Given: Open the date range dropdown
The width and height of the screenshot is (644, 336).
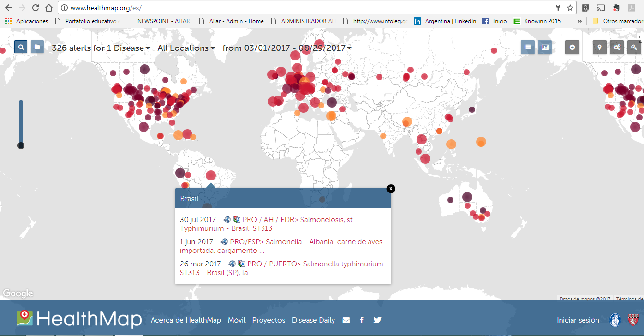Looking at the screenshot, I should [x=286, y=48].
